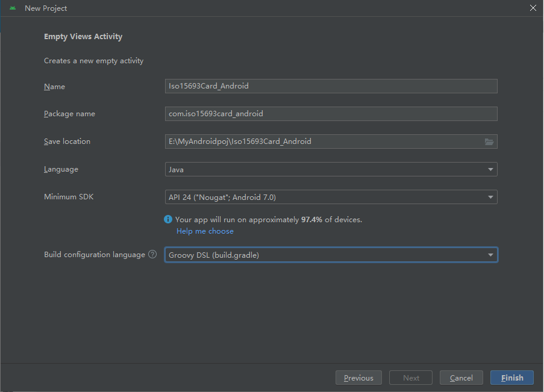This screenshot has width=544, height=392.
Task: Click the Build configuration language label
Action: click(x=95, y=255)
